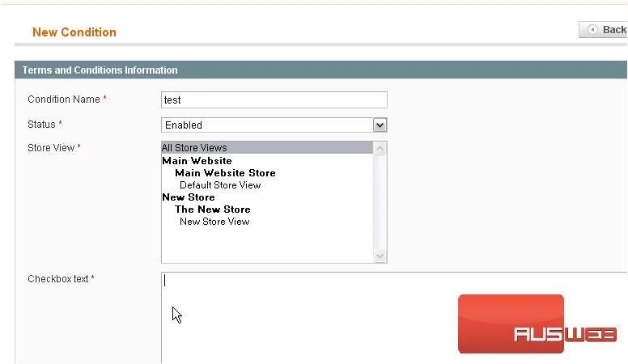Select The New Store entry
This screenshot has height=364, width=628.
213,210
